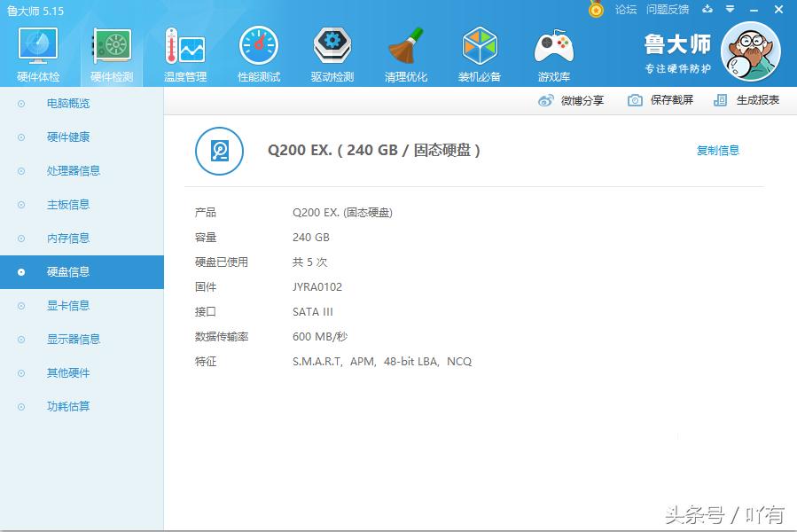Select the 处理器信息 processor option

[66, 170]
